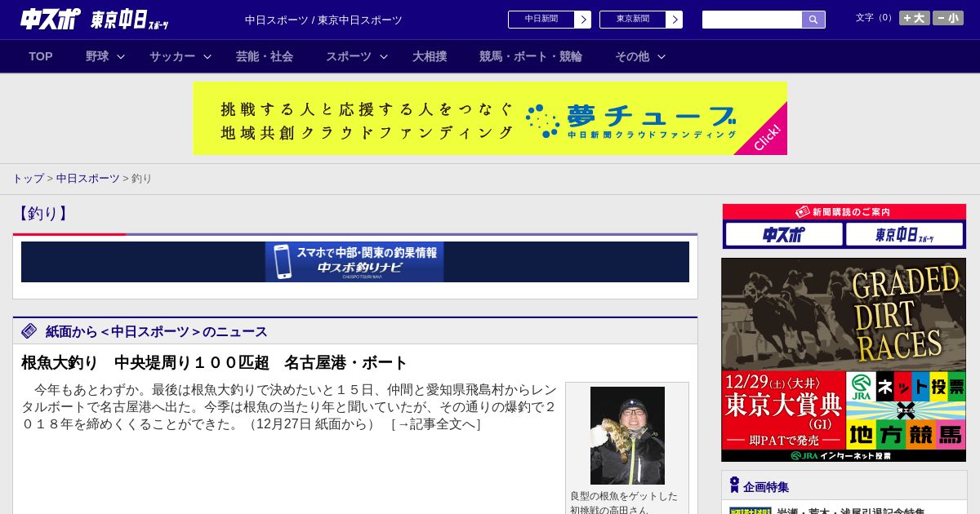Screen dimensions: 980x514
Task: Expand the その他 dropdown chevron
Action: (x=661, y=56)
